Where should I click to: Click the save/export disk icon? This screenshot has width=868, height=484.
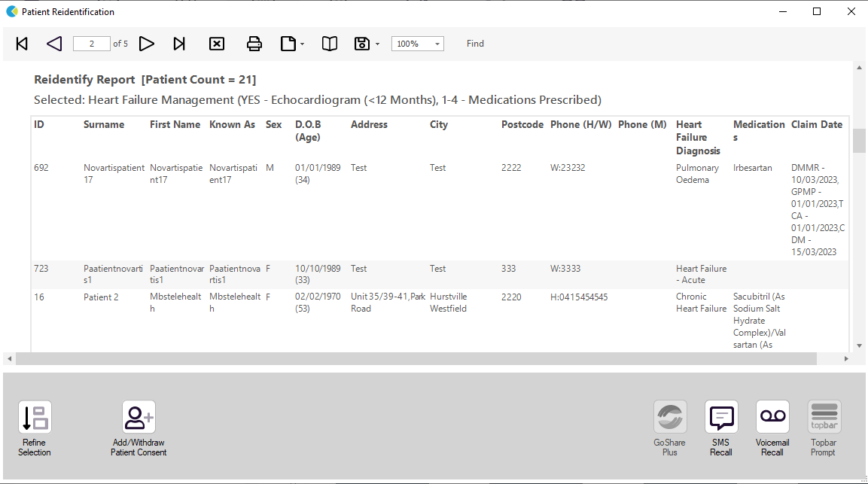click(x=361, y=44)
